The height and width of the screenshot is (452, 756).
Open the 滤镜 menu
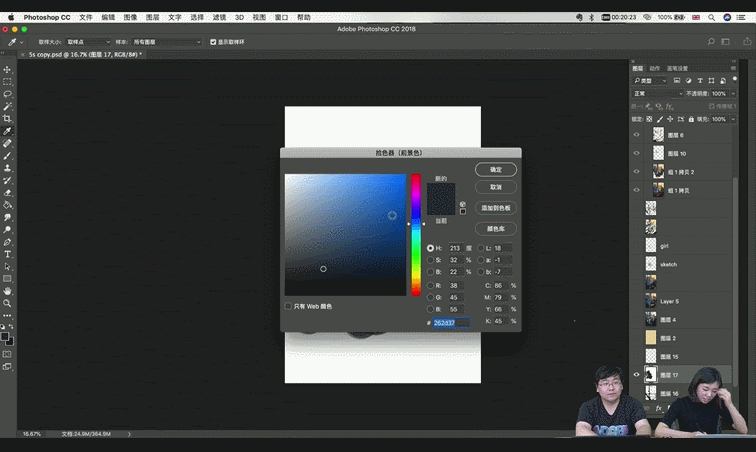[x=219, y=17]
